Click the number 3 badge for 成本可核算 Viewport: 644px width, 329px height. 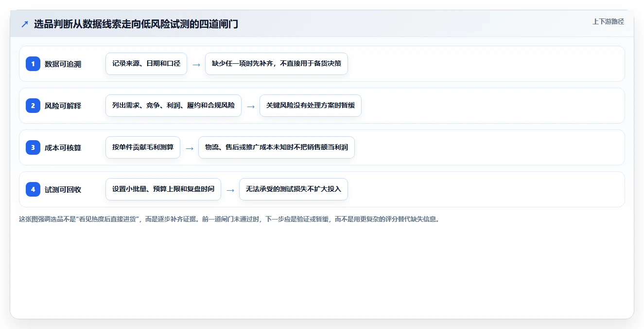(33, 147)
